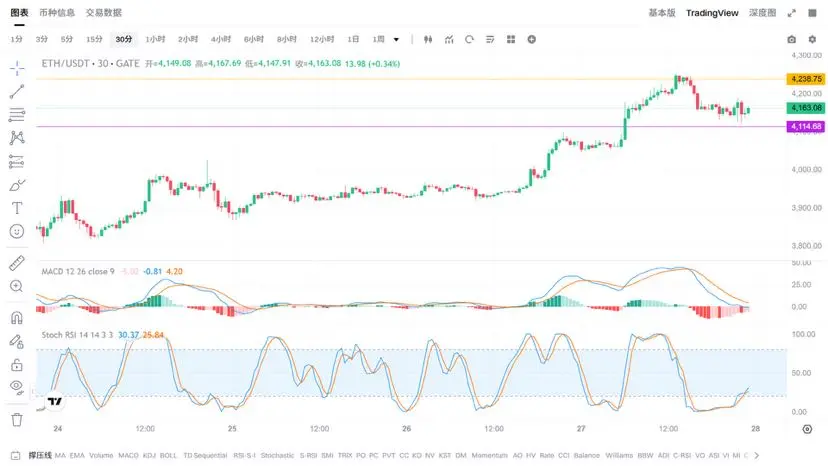The width and height of the screenshot is (828, 466).
Task: Open the emoji icons tool
Action: [x=17, y=231]
